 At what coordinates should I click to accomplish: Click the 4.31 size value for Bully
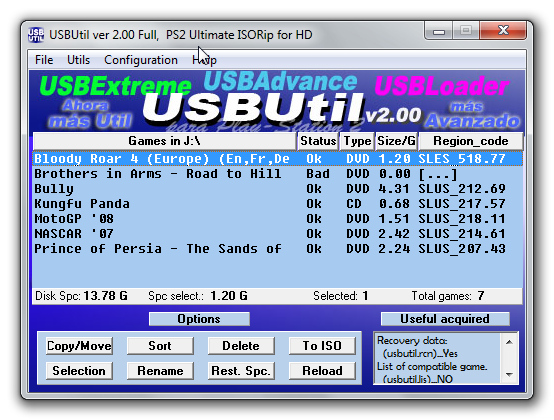coord(394,189)
